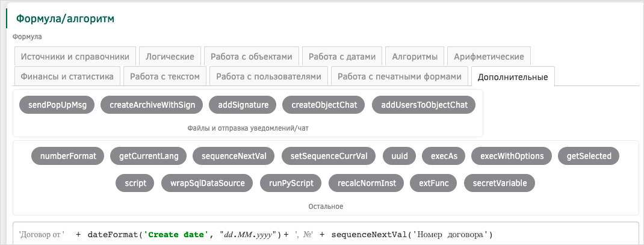The height and width of the screenshot is (245, 644).
Task: Click dateFormat call in the formula
Action: [x=113, y=235]
